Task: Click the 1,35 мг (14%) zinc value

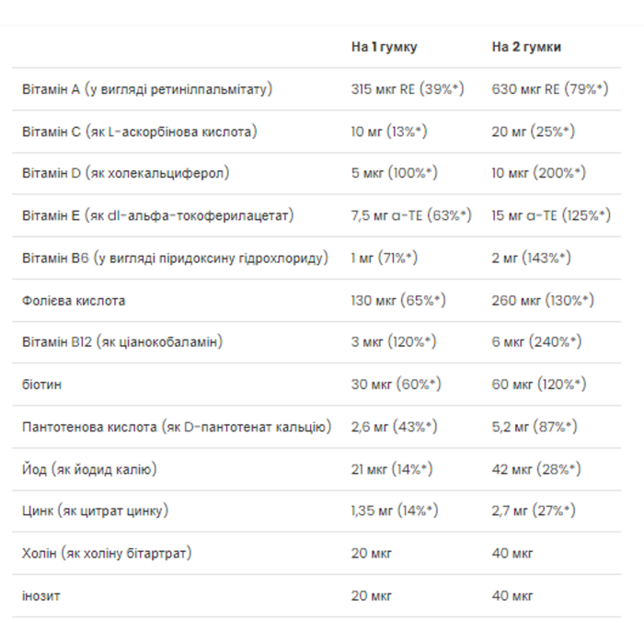Action: coord(395,512)
